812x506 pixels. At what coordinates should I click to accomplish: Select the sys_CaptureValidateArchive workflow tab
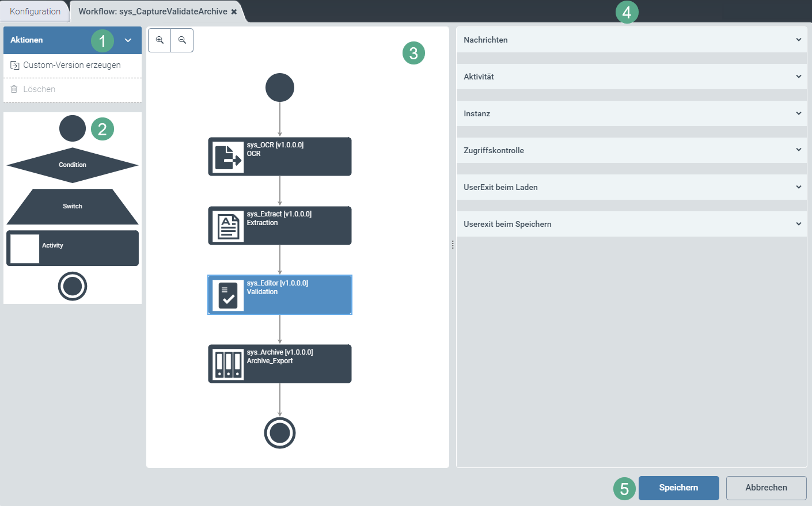tap(153, 10)
